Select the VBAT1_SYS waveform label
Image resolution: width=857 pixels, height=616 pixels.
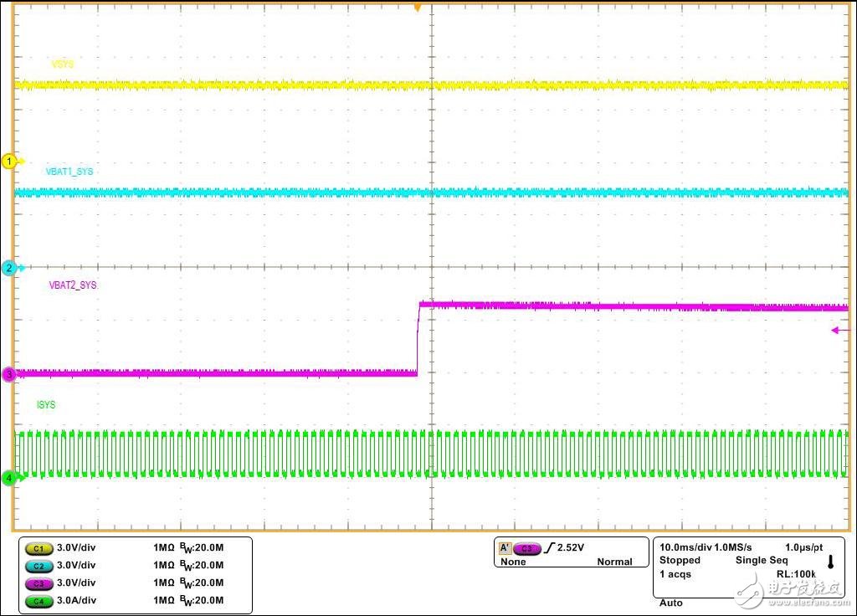point(69,172)
